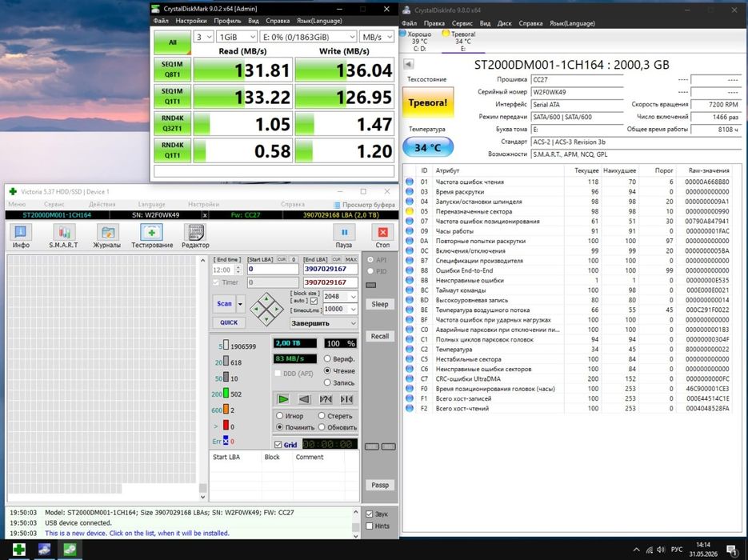The height and width of the screenshot is (560, 748).
Task: Click the 34 °C temperature button
Action: (x=428, y=147)
